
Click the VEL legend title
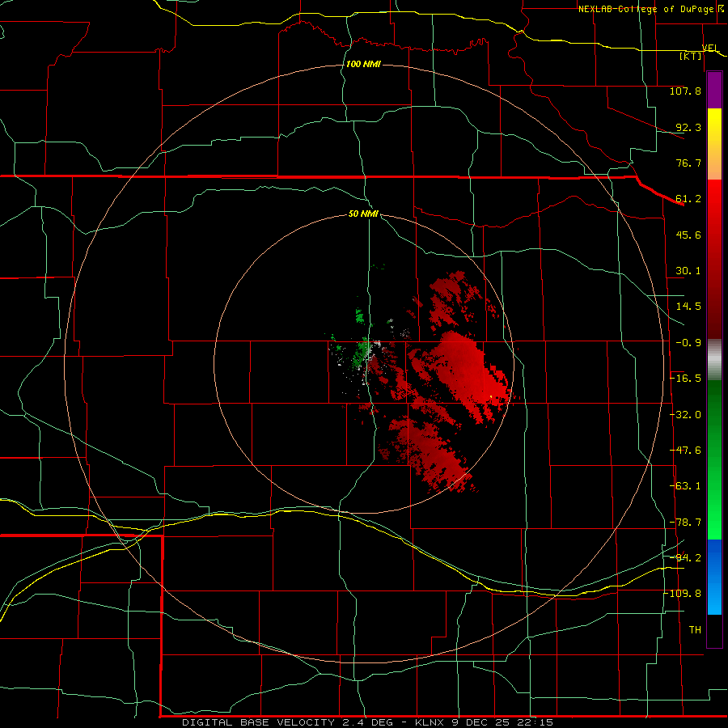(710, 48)
